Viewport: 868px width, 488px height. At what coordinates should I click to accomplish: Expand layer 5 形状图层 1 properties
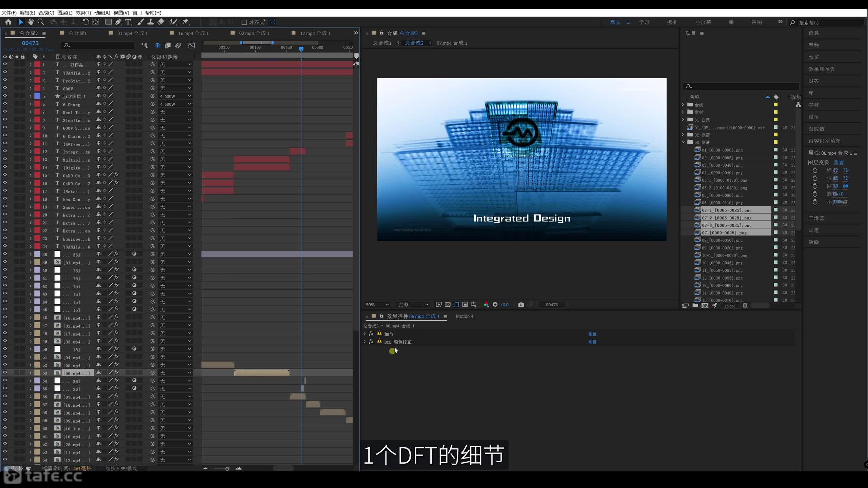coord(31,96)
